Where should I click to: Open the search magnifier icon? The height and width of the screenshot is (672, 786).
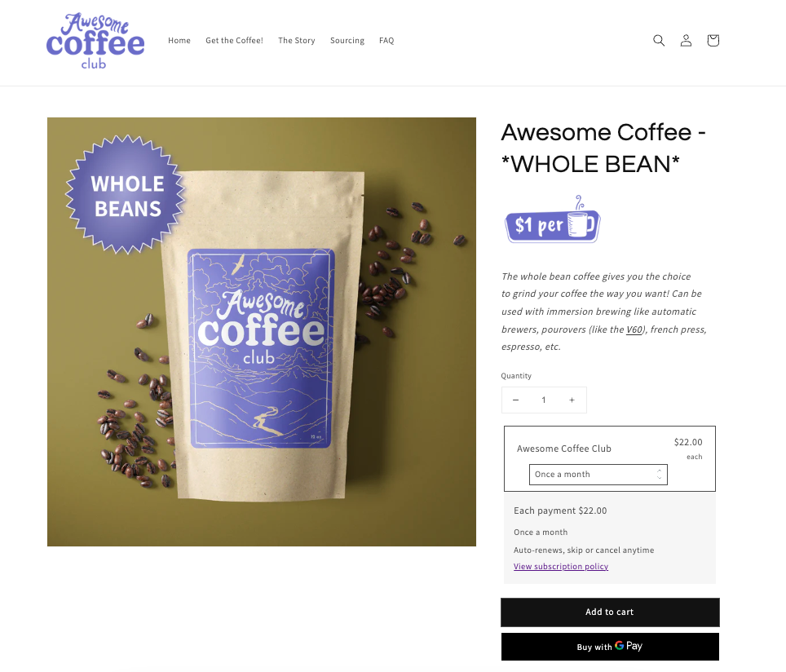(x=659, y=41)
